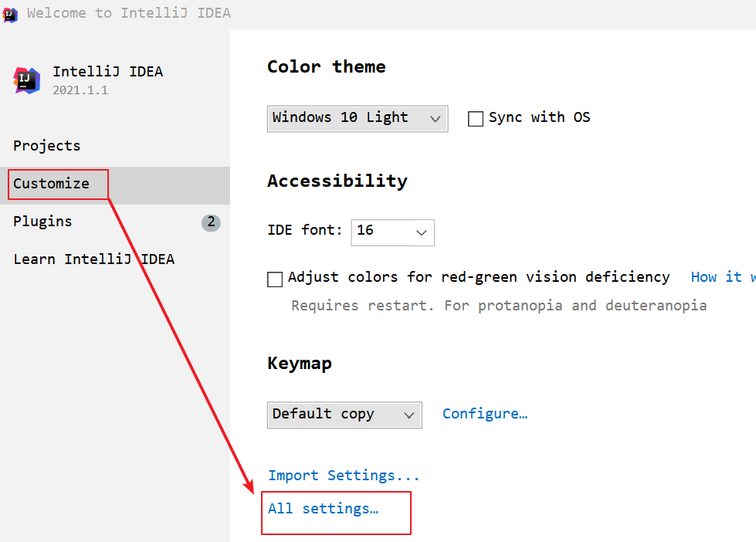Click the title bar IntelliJ icon
The height and width of the screenshot is (542, 756).
[11, 14]
